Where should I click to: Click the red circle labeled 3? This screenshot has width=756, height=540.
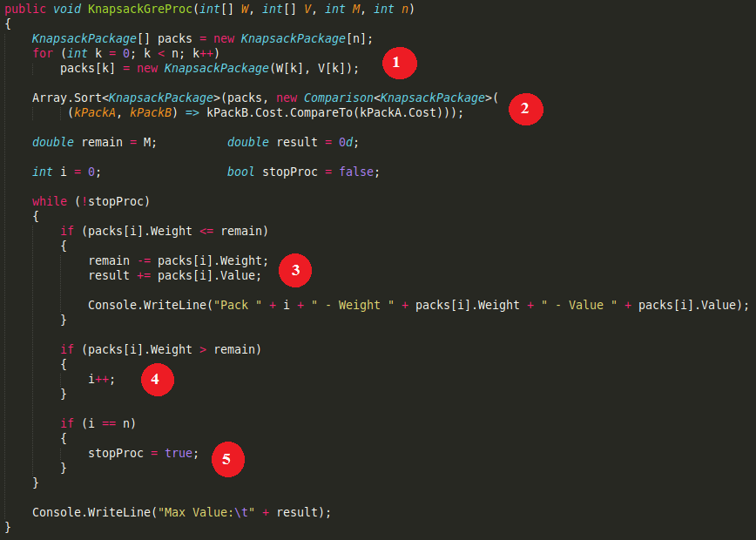[295, 270]
